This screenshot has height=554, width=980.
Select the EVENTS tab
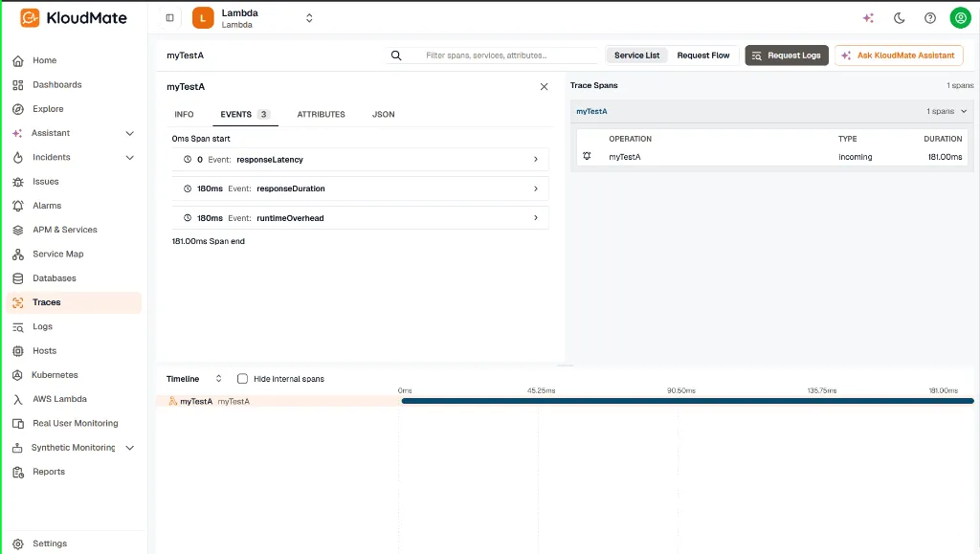point(245,114)
